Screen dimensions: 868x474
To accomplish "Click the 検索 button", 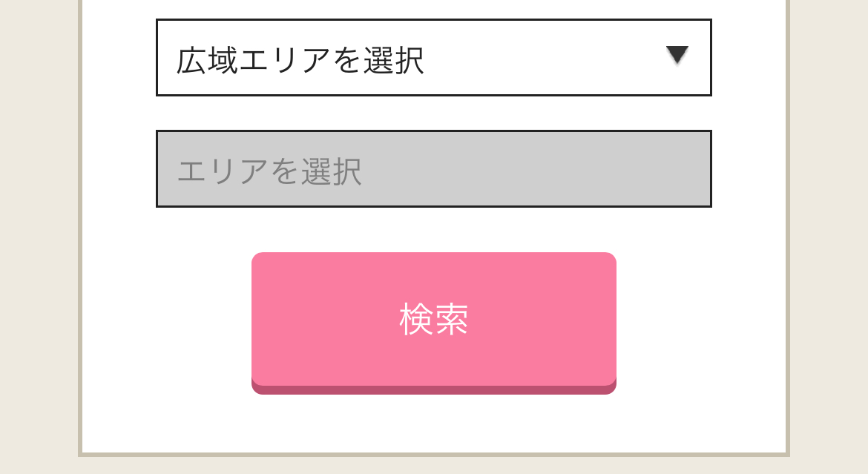I will click(x=433, y=319).
